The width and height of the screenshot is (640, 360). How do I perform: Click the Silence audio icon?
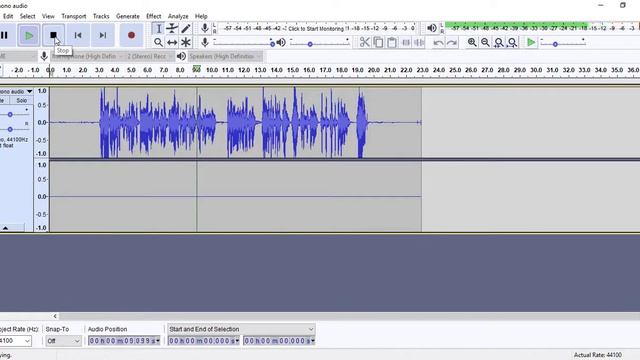pyautogui.click(x=419, y=42)
